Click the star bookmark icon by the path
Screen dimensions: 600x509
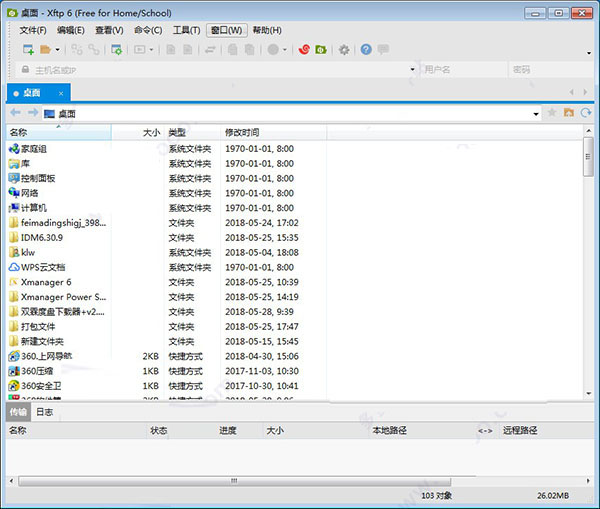coord(552,114)
